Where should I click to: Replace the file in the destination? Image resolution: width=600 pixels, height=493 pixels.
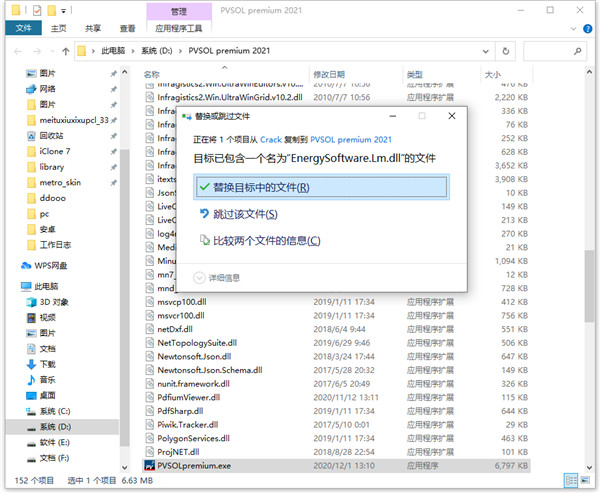point(321,187)
